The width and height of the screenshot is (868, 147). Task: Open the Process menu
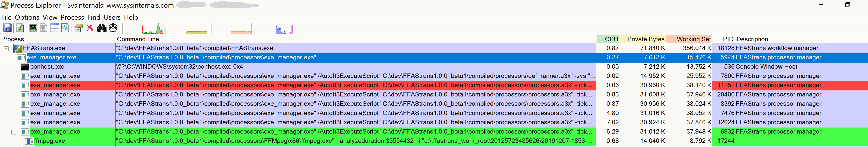tap(72, 17)
